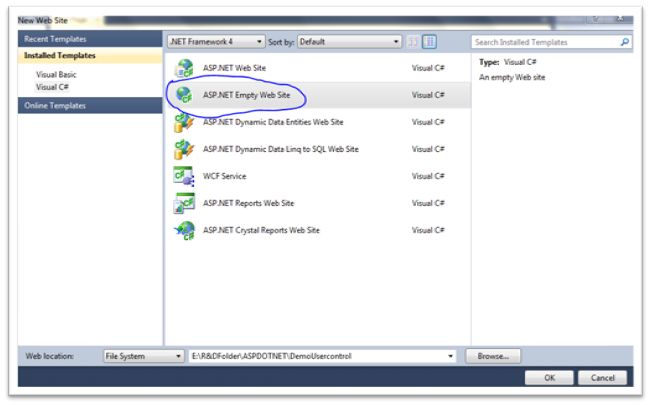Select ASP.NET Web Site template name
Viewport: 650px width, 405px height.
[x=234, y=68]
